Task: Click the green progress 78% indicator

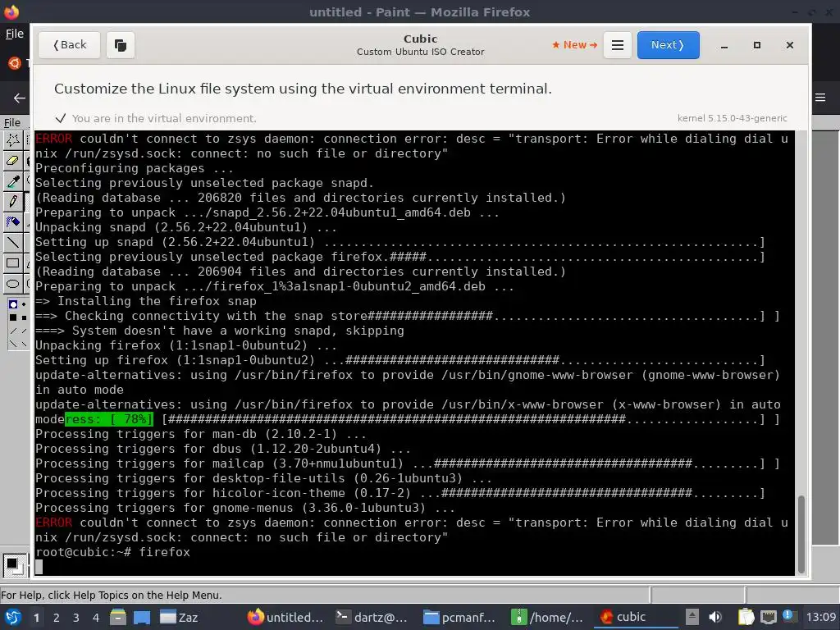Action: click(109, 419)
